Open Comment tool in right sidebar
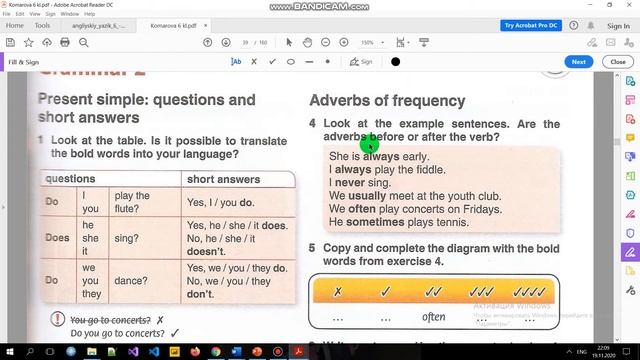 point(630,138)
